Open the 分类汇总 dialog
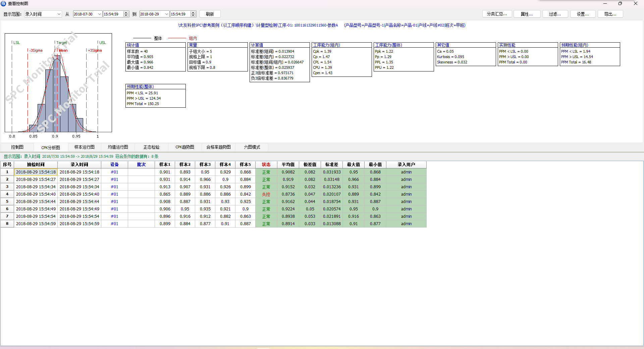This screenshot has height=349, width=644. (x=497, y=14)
